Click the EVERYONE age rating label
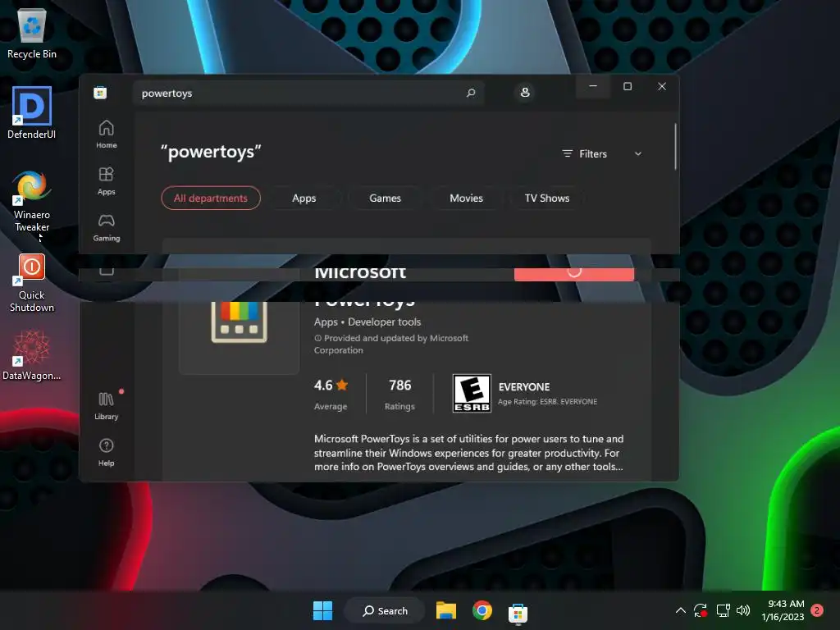Screen dimensions: 840x630 [524, 387]
